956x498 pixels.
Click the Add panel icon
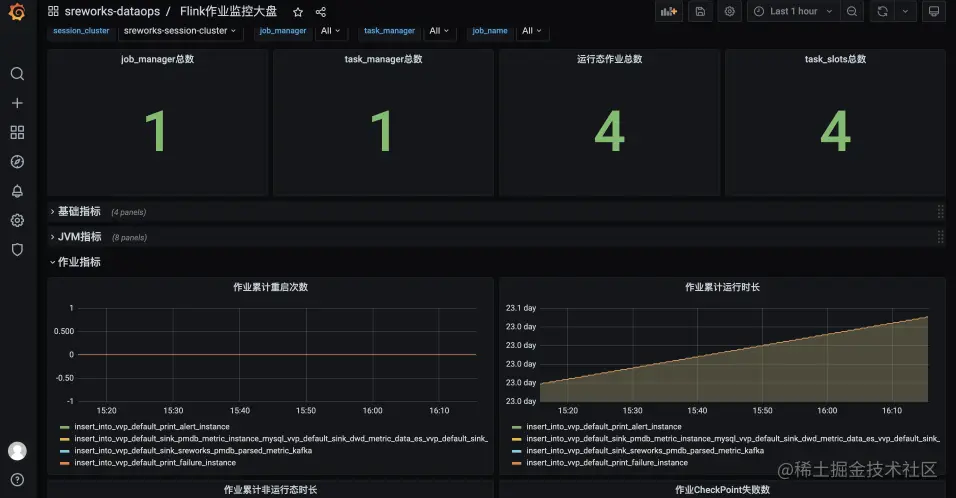click(669, 11)
